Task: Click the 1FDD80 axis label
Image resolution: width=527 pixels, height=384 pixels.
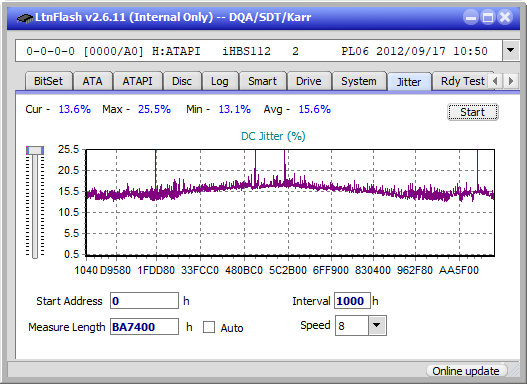Action: (156, 270)
